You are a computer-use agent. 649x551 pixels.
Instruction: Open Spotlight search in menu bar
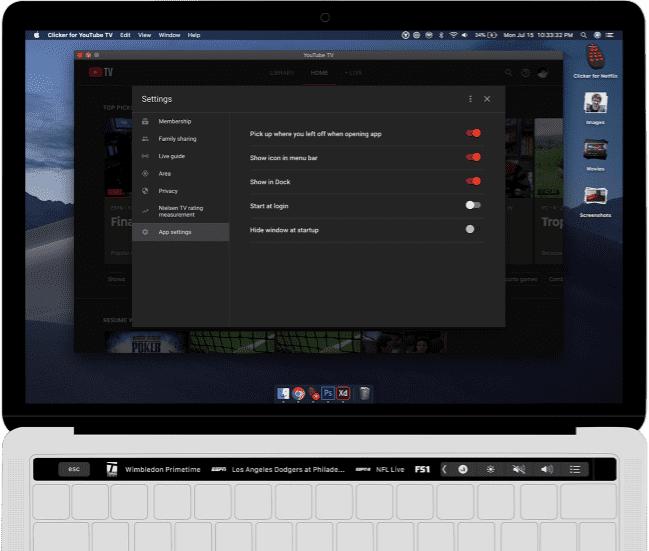(x=584, y=35)
